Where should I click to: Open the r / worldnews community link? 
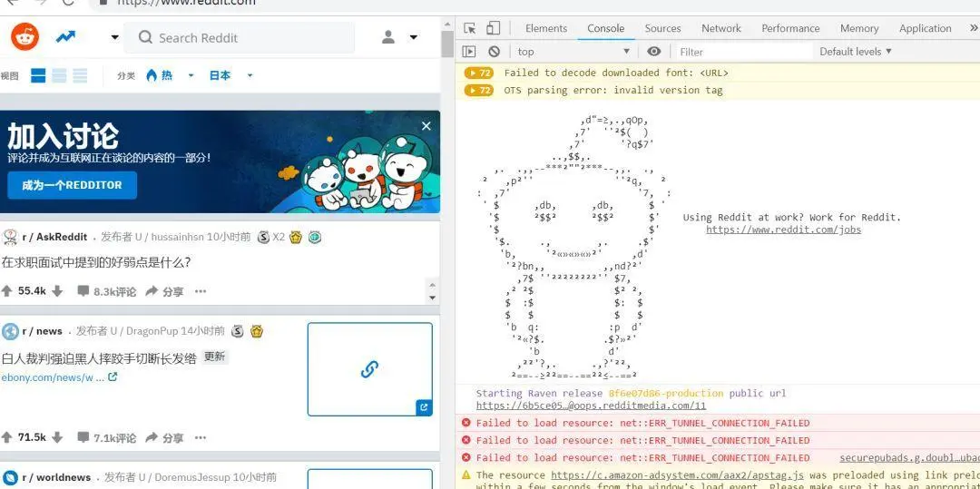[56, 477]
